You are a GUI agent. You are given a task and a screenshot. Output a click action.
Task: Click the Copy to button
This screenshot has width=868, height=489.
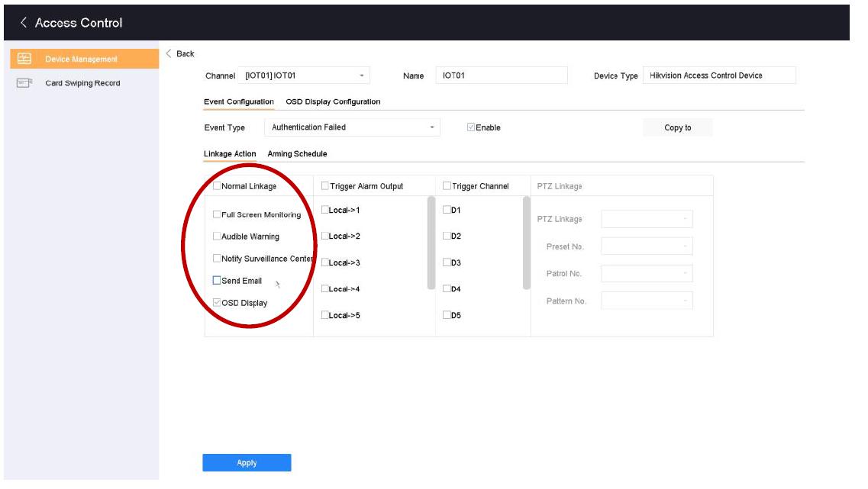point(677,127)
